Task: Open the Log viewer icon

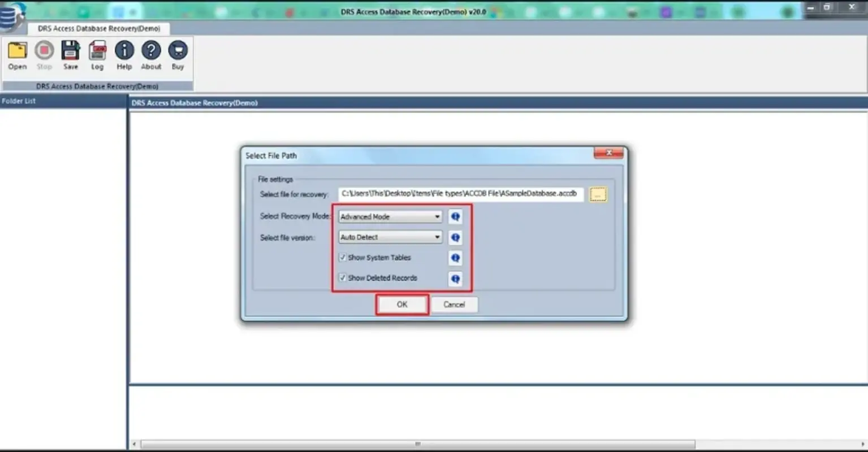Action: 97,54
